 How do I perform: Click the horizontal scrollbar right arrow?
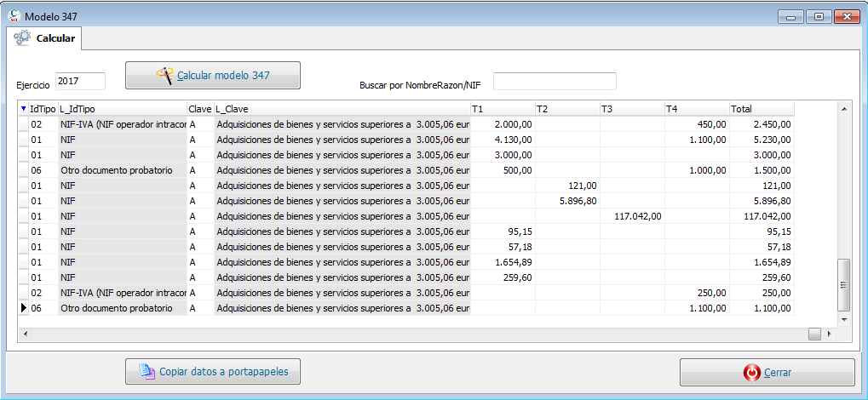click(x=831, y=334)
